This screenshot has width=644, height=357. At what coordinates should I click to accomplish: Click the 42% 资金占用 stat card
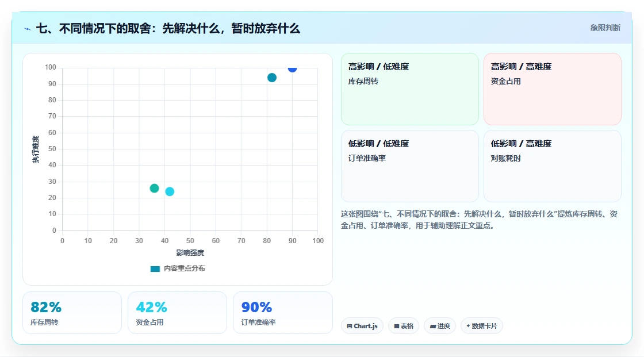pyautogui.click(x=178, y=313)
